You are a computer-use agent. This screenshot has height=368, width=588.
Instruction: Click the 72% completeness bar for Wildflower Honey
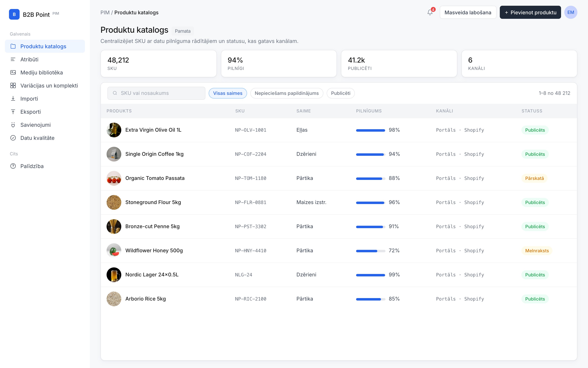click(x=371, y=251)
